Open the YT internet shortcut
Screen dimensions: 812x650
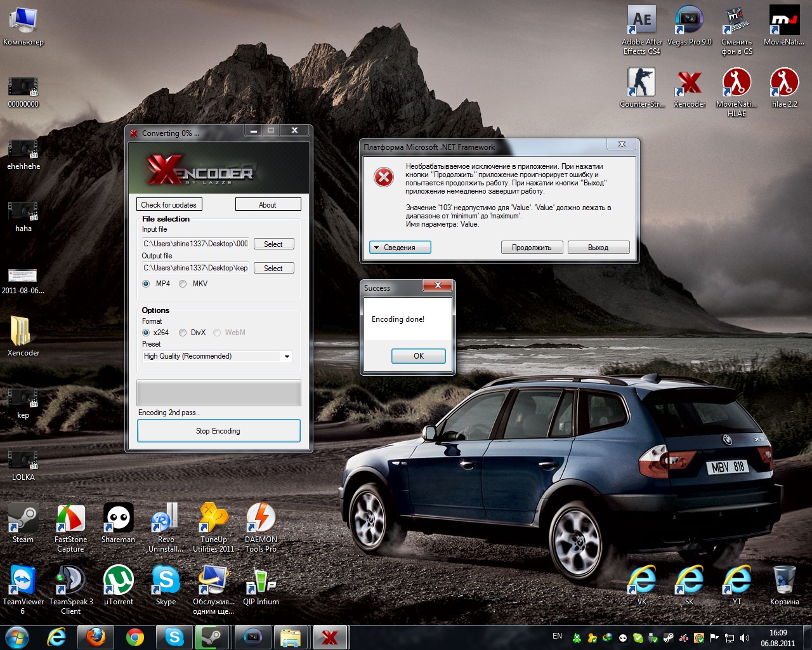pyautogui.click(x=737, y=585)
